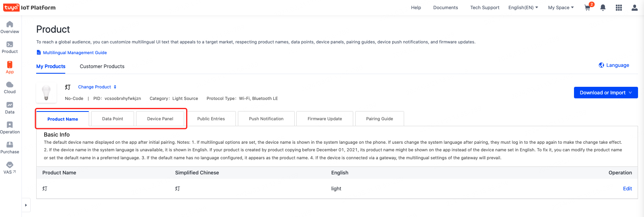Image resolution: width=644 pixels, height=217 pixels.
Task: Click the Download or Import button
Action: [x=606, y=92]
